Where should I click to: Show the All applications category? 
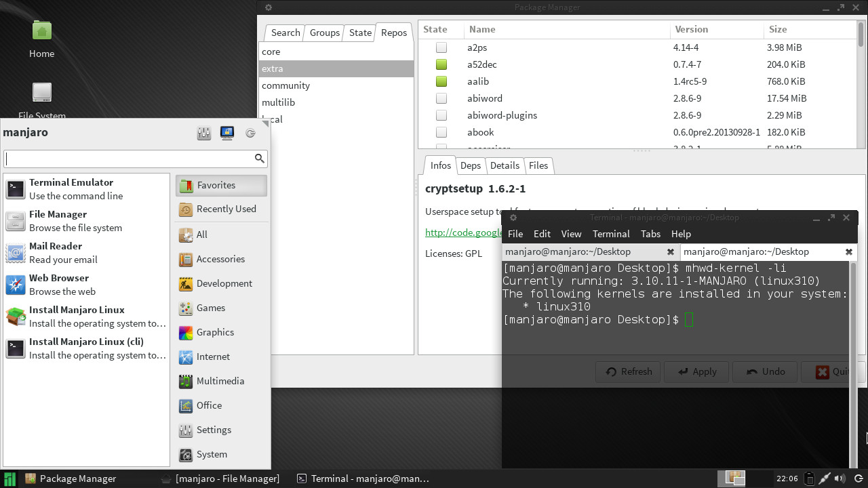tap(221, 235)
